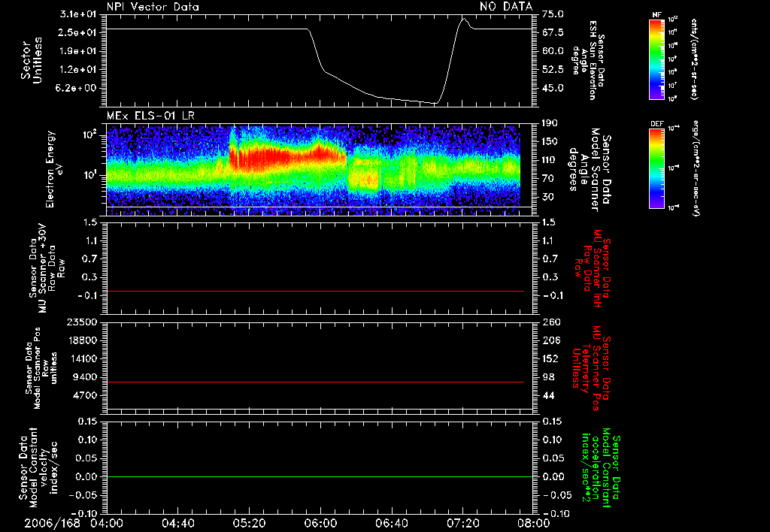Click the 'NPI Vector Data' panel title

[153, 7]
